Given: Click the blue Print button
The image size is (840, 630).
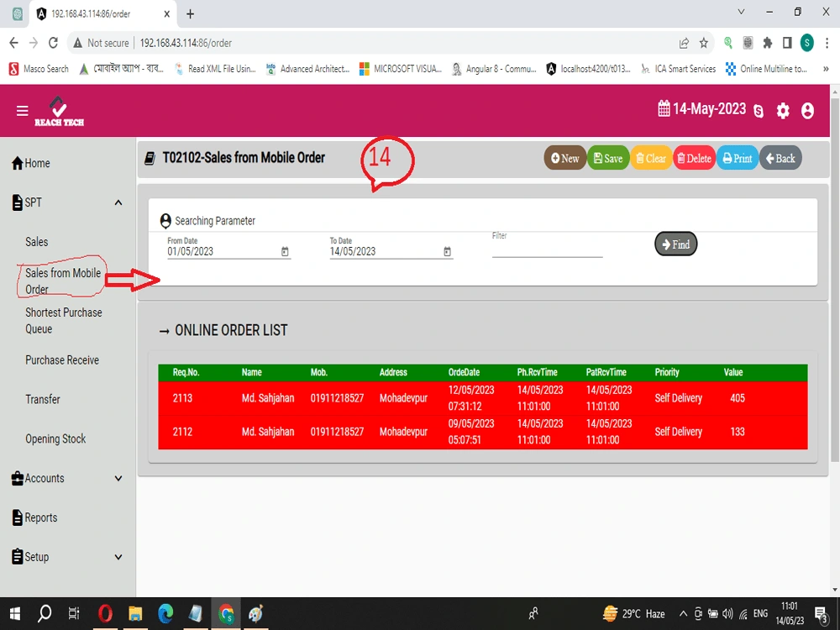Looking at the screenshot, I should point(738,158).
